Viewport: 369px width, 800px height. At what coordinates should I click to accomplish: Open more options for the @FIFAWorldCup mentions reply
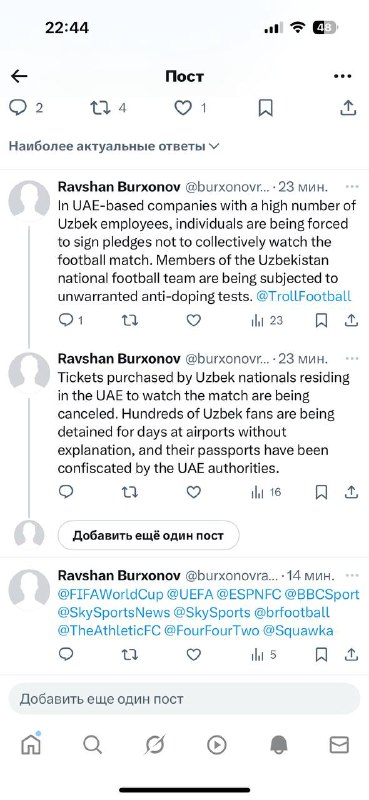[x=352, y=576]
